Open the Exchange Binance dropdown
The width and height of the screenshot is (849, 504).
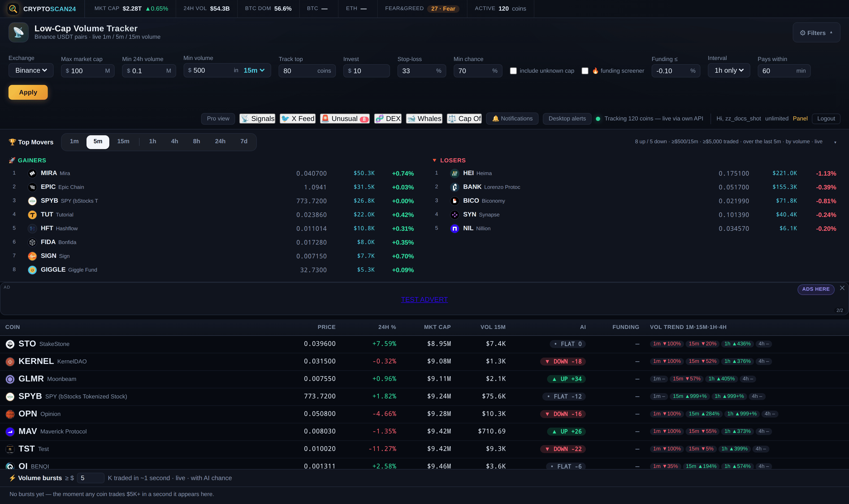click(x=31, y=70)
